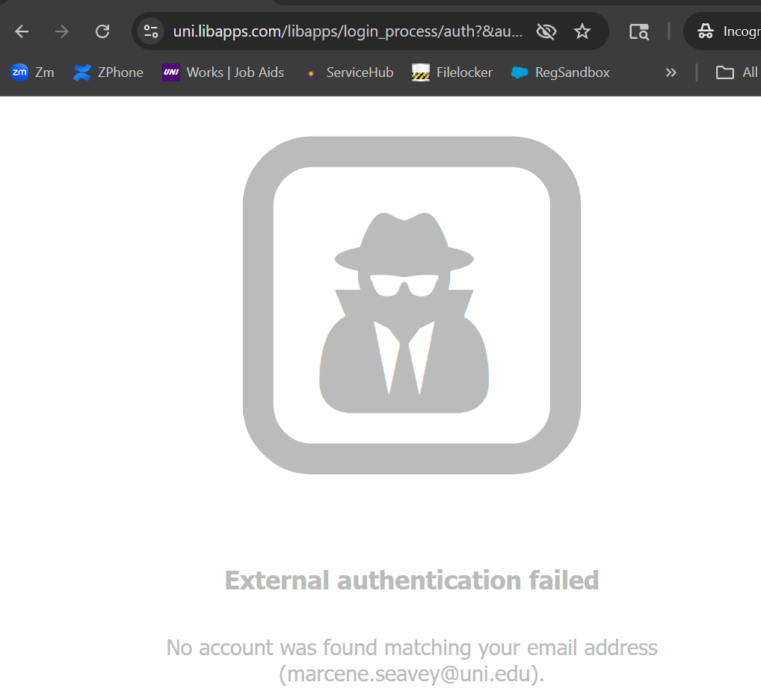This screenshot has height=700, width=761.
Task: Click the incognito spy figure image
Action: point(404,313)
